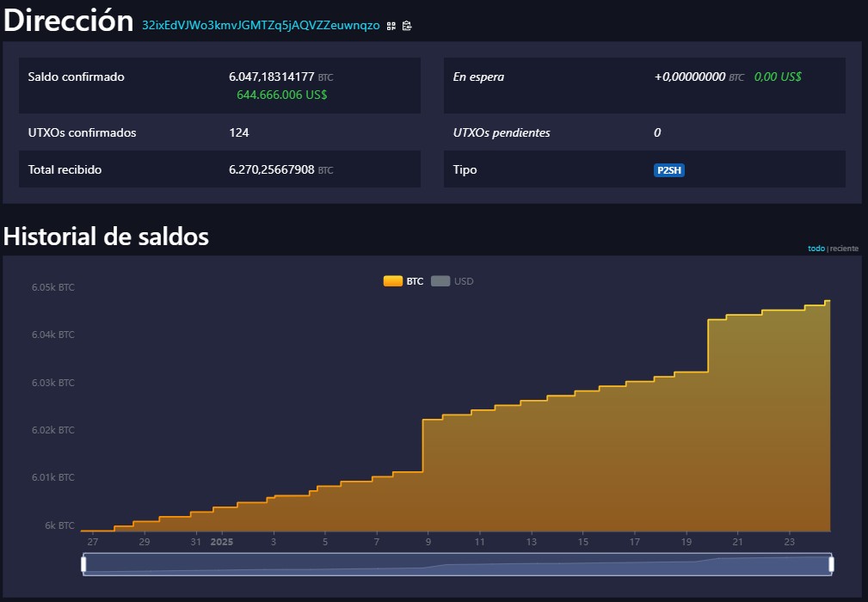Toggle the BTC series legend label
This screenshot has width=868, height=602.
coord(415,281)
